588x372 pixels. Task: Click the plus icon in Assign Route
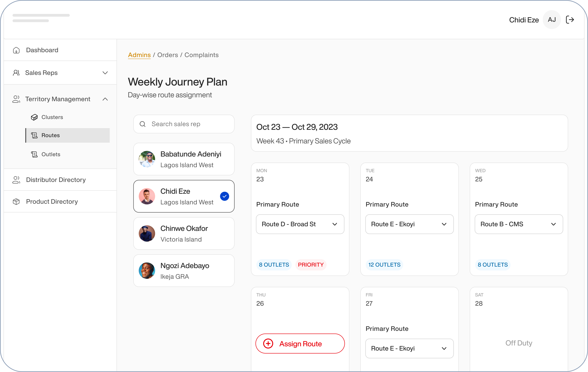click(x=268, y=343)
